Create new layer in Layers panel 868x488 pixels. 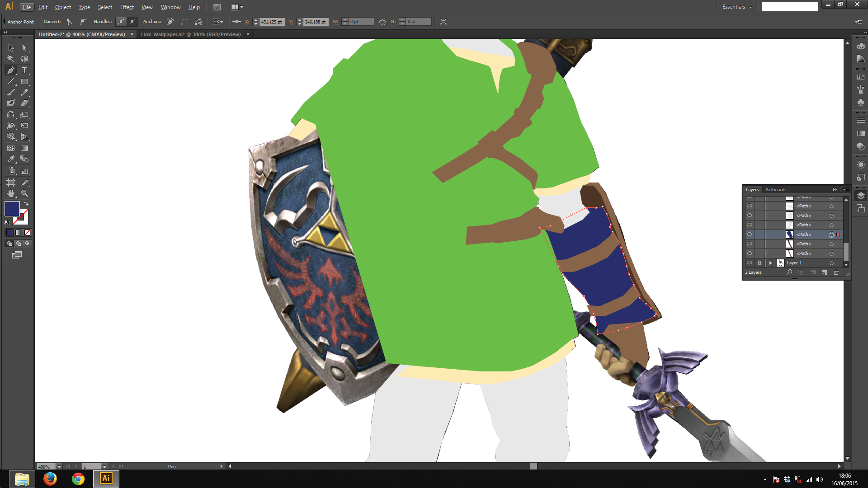coord(824,272)
